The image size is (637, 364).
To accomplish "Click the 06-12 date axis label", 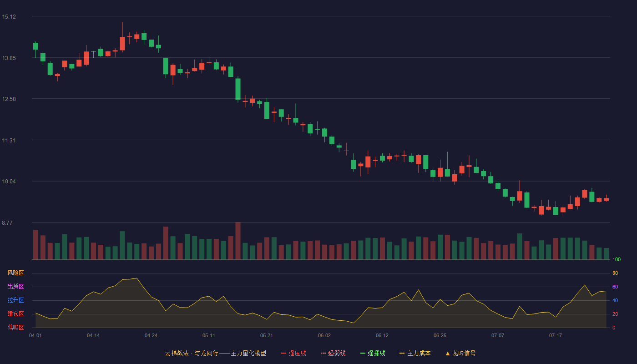I will point(382,335).
